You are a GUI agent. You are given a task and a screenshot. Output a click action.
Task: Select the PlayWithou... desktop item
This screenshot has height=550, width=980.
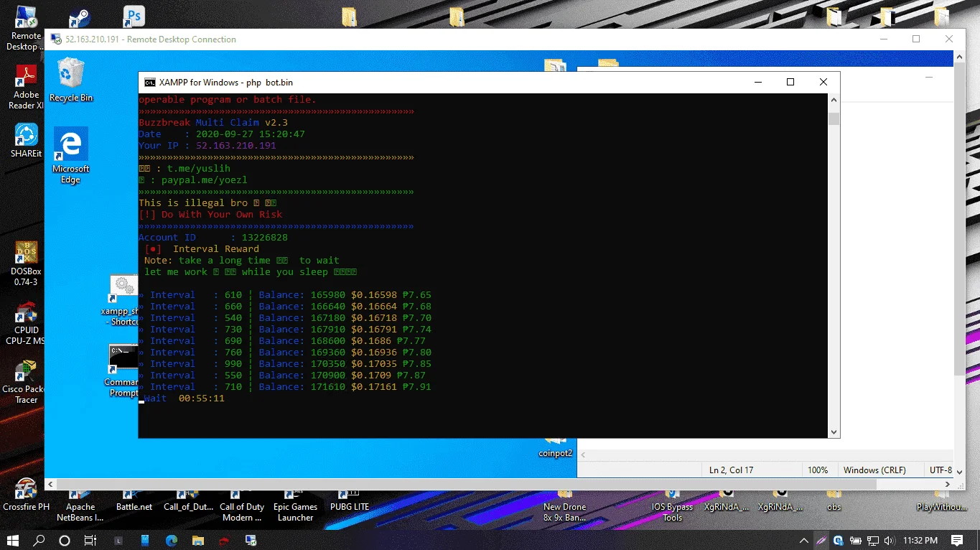pos(942,500)
